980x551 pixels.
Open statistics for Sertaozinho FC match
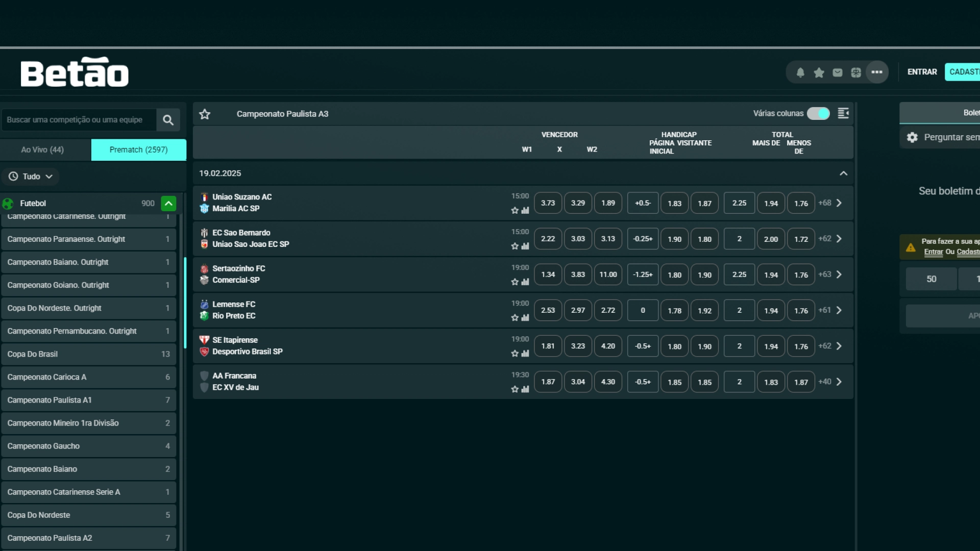click(x=525, y=282)
